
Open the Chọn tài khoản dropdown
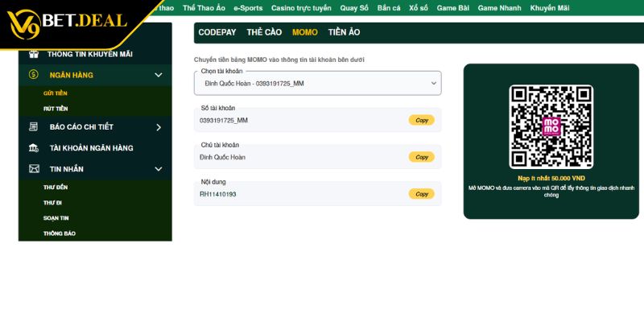(x=317, y=83)
